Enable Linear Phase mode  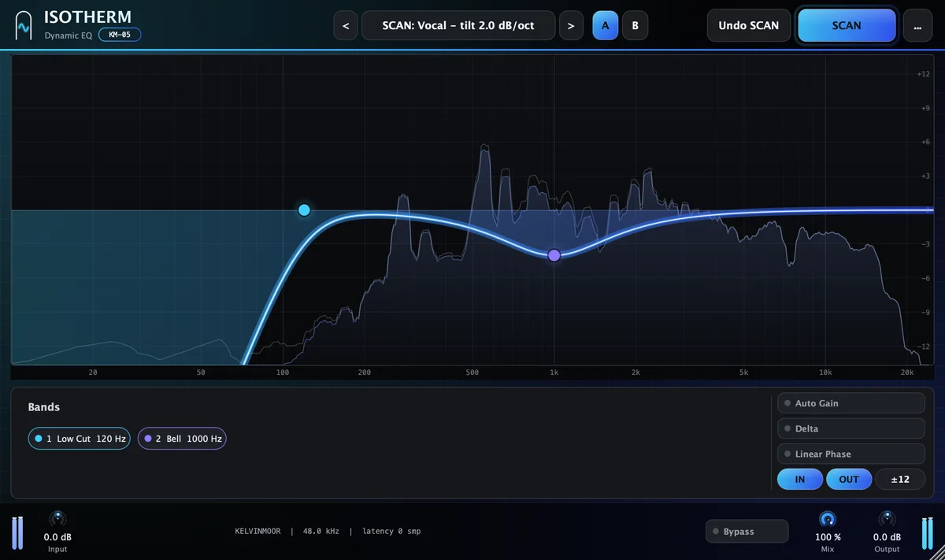(x=850, y=454)
